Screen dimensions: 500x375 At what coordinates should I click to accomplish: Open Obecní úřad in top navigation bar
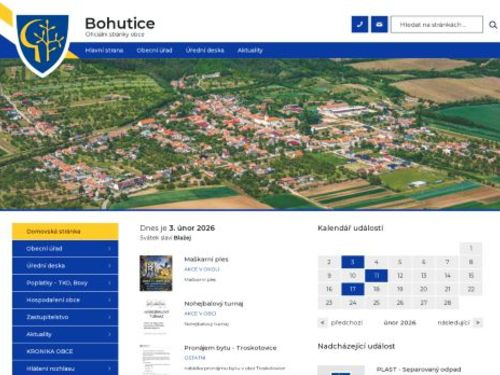tap(154, 50)
